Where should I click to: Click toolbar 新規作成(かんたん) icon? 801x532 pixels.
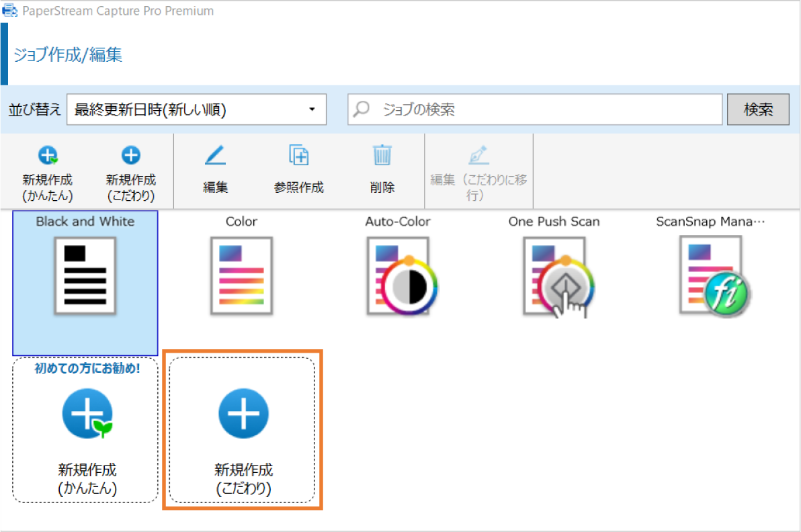point(48,155)
